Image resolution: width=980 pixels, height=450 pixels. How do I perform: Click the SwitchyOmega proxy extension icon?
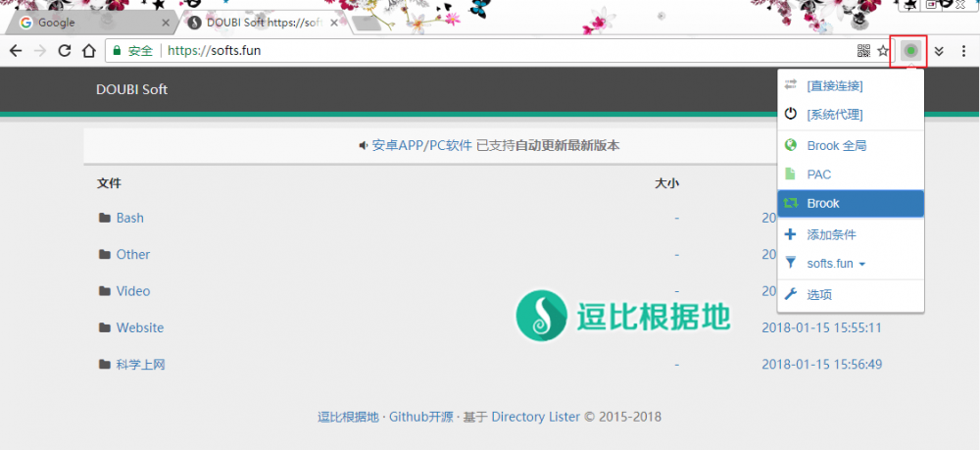(910, 51)
